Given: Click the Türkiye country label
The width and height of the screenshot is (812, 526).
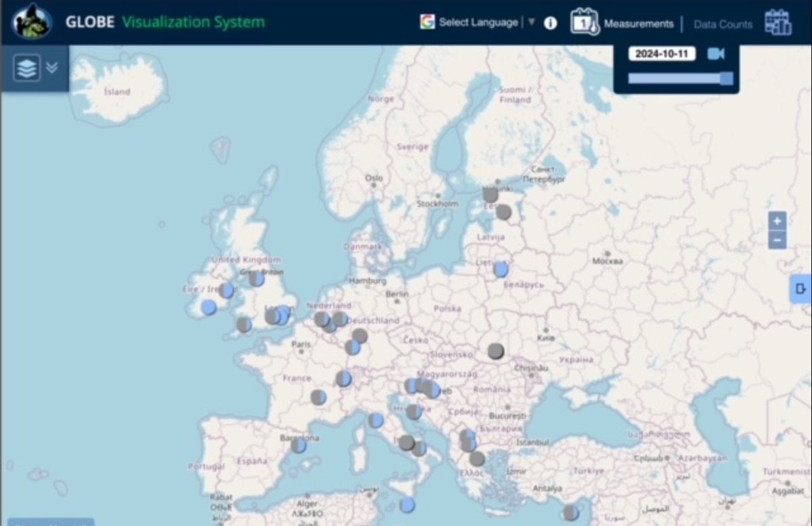Looking at the screenshot, I should click(588, 470).
